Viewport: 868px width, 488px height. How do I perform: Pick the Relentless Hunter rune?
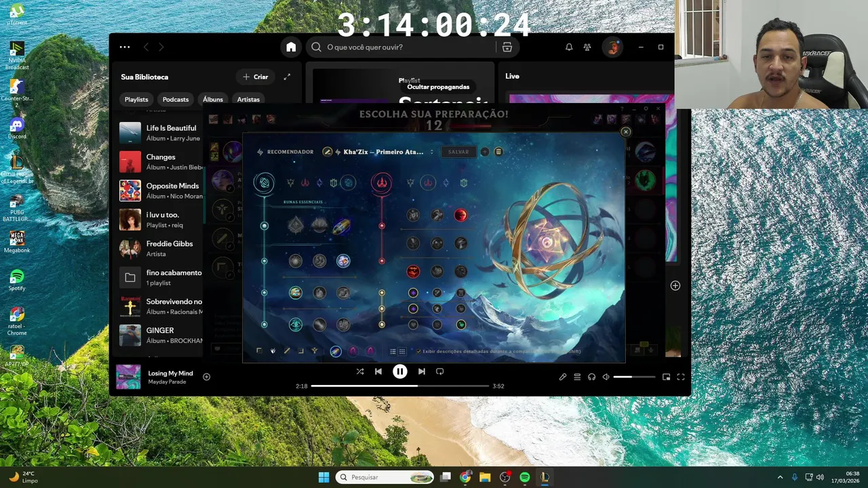pyautogui.click(x=437, y=271)
